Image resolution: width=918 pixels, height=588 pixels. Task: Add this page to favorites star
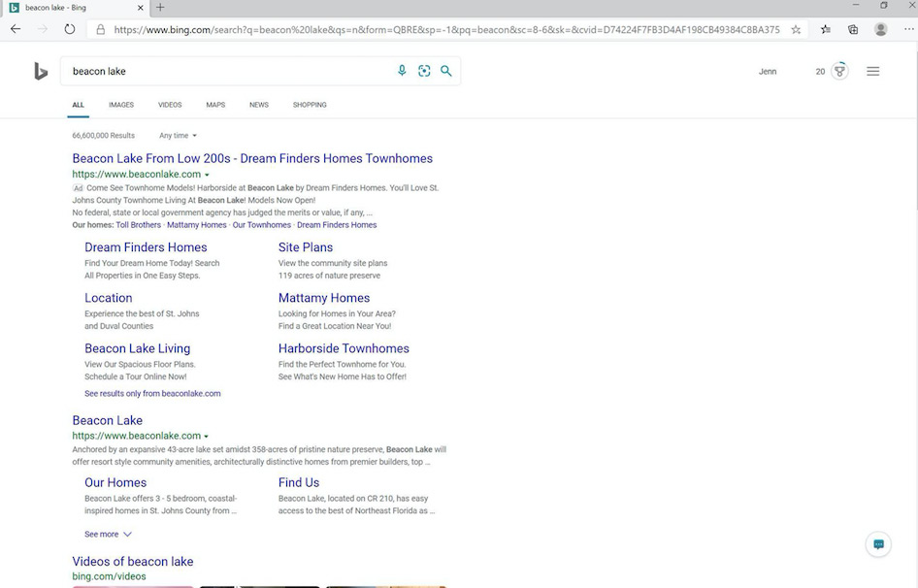(x=796, y=29)
